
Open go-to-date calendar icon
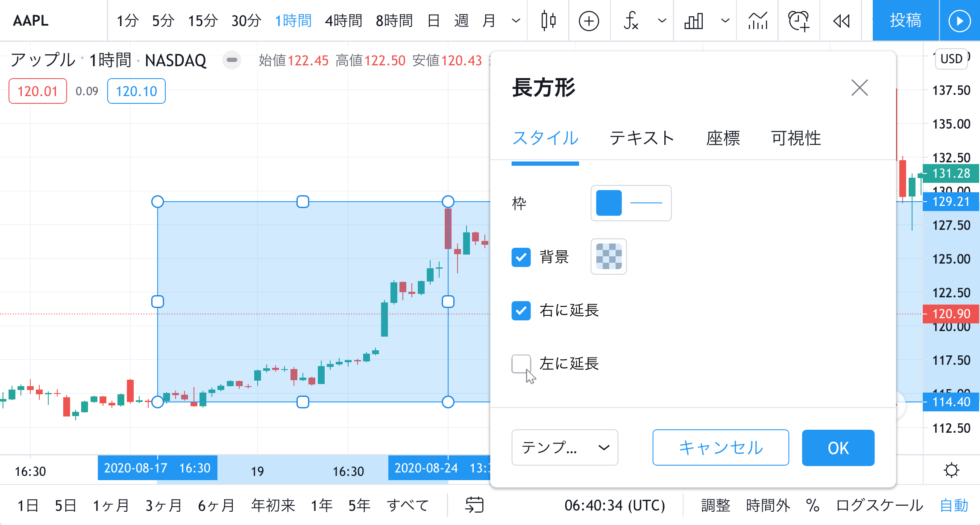click(474, 505)
